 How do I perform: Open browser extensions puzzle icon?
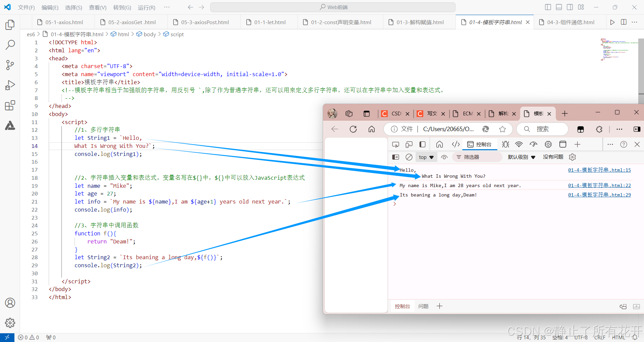(599, 129)
